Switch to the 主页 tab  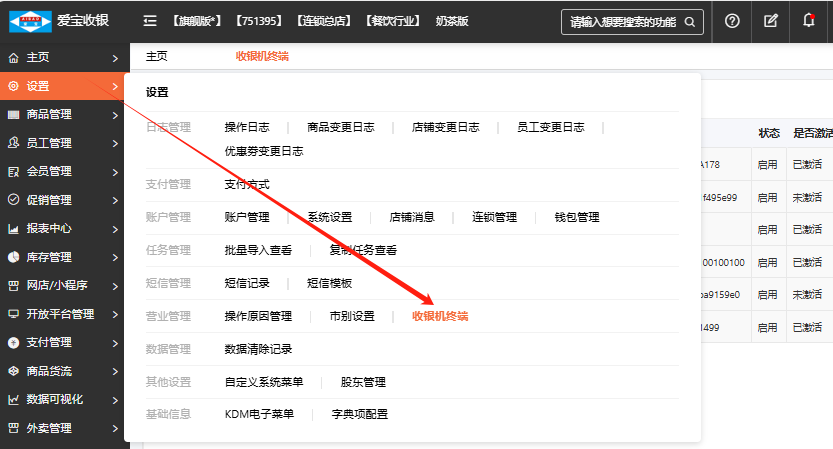[157, 56]
